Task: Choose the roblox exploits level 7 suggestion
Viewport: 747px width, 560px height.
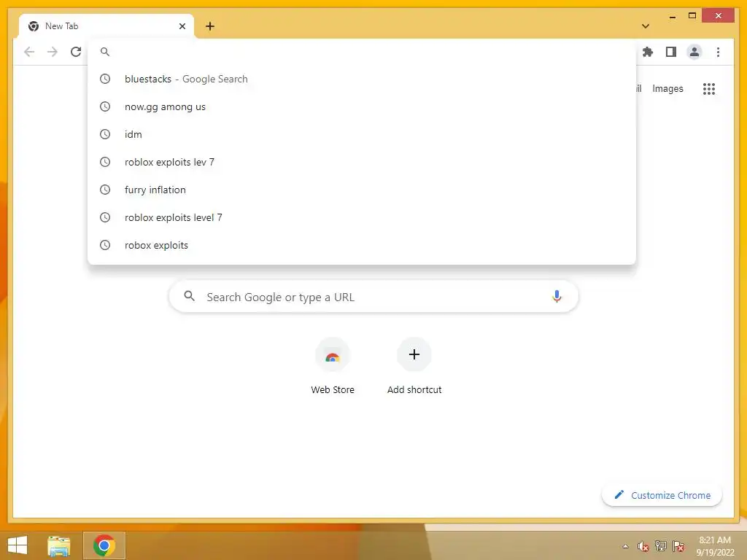Action: [x=362, y=217]
